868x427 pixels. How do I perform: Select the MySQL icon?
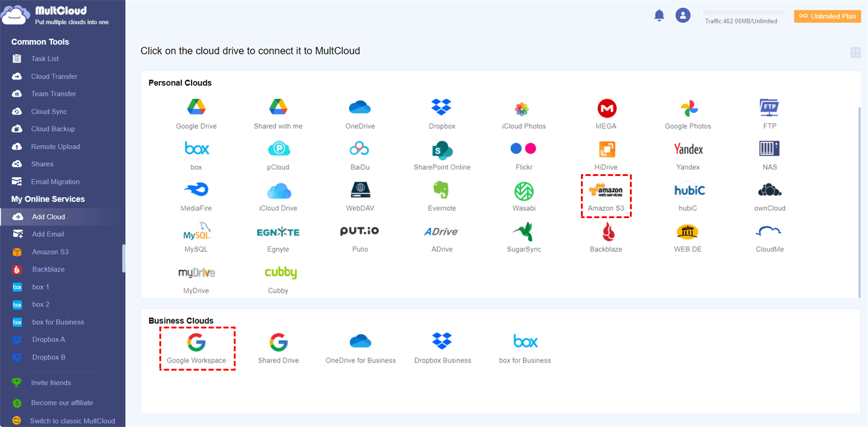[197, 231]
